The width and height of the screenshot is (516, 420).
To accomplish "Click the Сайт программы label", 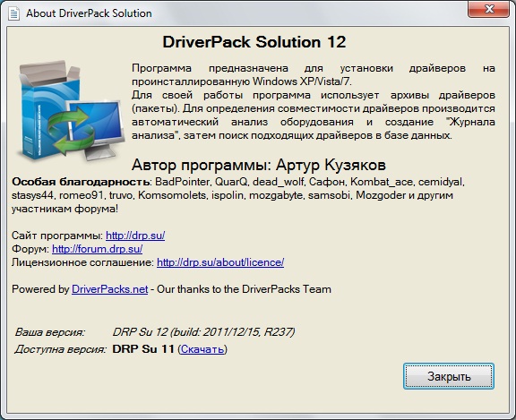I will tap(57, 236).
